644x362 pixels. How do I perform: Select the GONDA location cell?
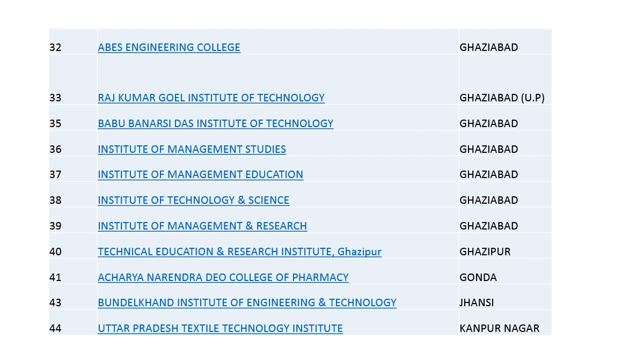(478, 277)
